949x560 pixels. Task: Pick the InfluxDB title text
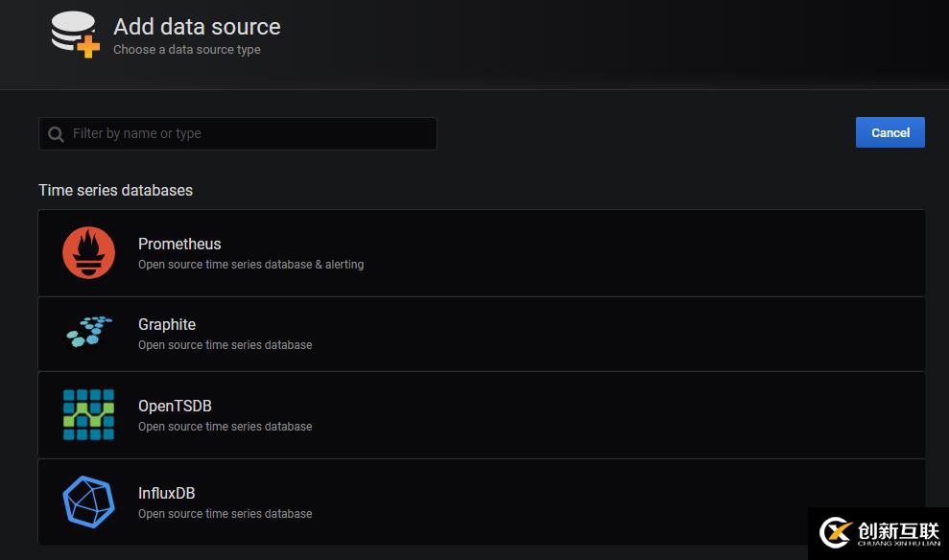coord(166,493)
